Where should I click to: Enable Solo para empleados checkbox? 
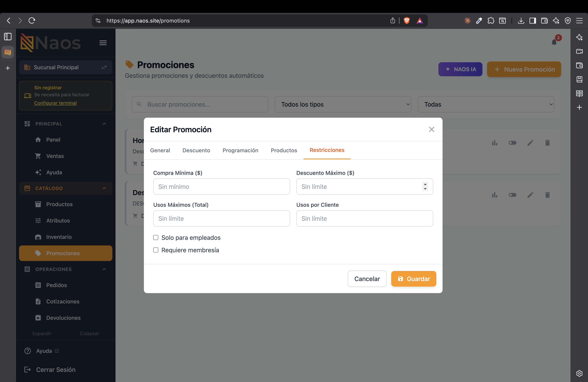coord(156,237)
